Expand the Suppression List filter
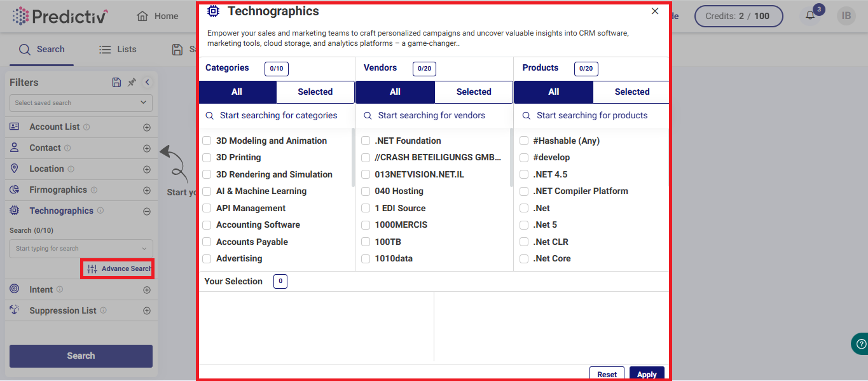The image size is (868, 381). point(147,311)
